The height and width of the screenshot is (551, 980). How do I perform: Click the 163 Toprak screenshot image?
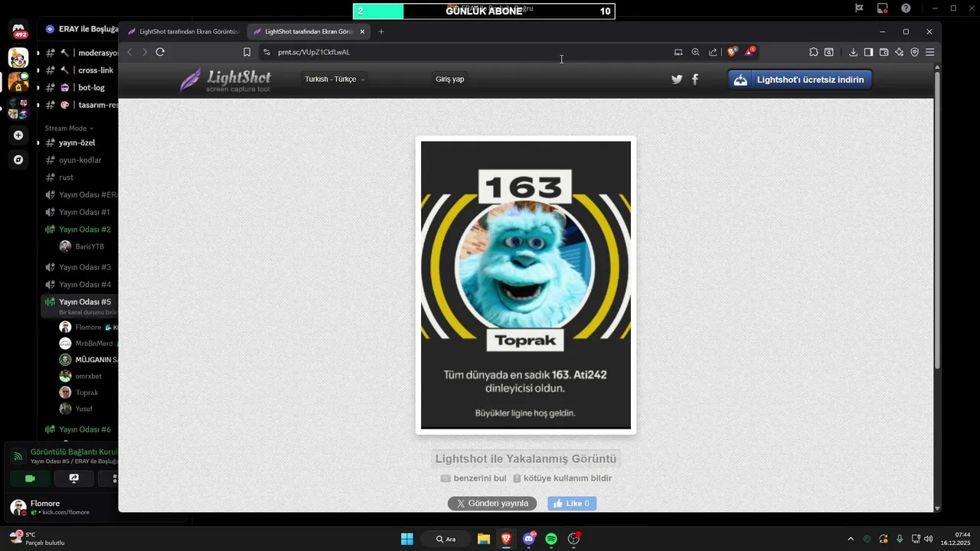coord(526,285)
